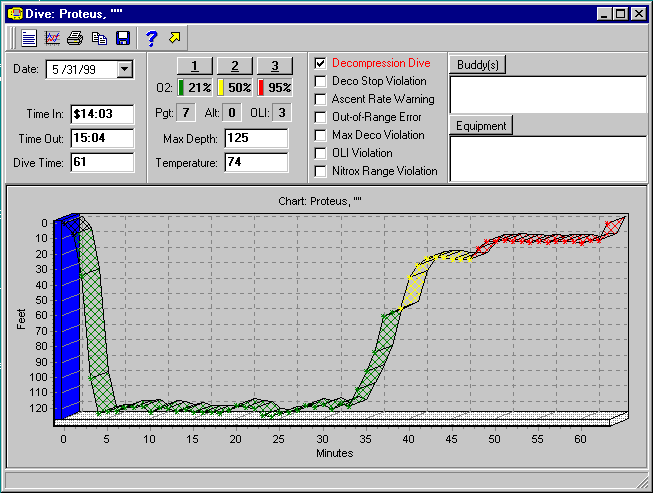Check the Ascent Rate Warning box
This screenshot has width=653, height=493.
[x=320, y=99]
